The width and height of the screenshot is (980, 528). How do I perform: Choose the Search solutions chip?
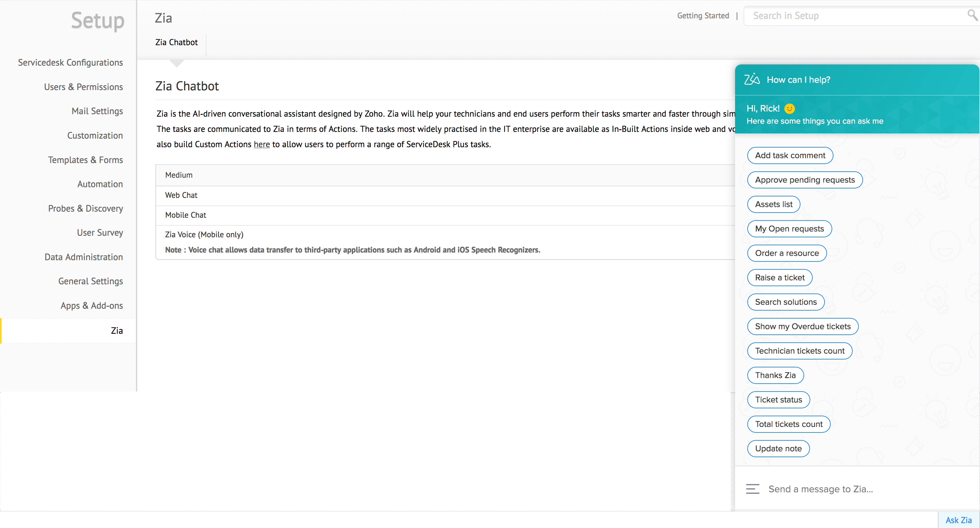[785, 302]
